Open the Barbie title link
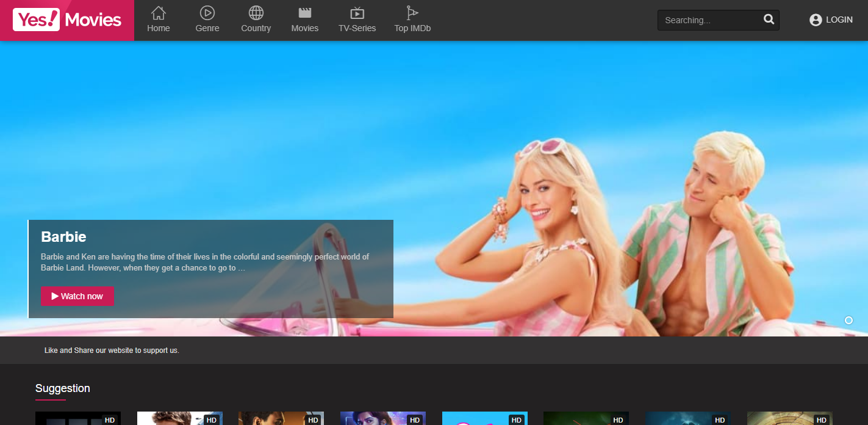Screen dimensions: 868x425 63,237
